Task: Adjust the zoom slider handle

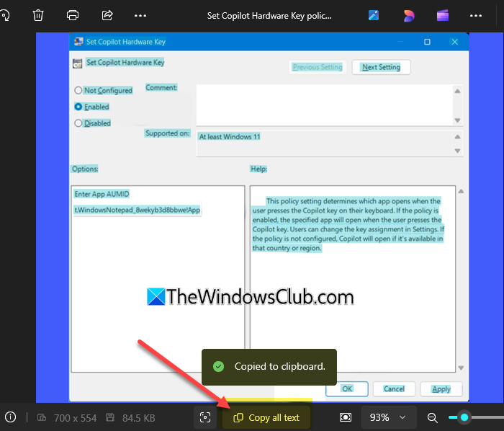Action: 464,417
